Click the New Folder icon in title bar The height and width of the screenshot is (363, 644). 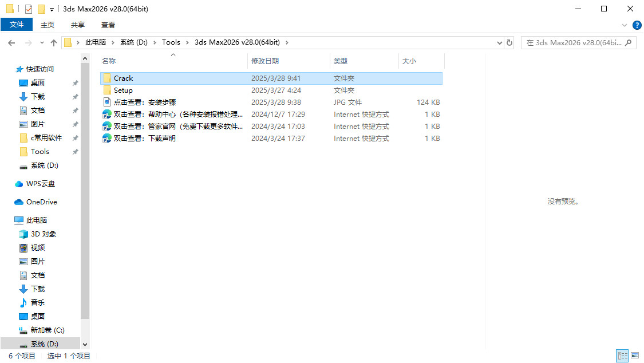coord(41,9)
